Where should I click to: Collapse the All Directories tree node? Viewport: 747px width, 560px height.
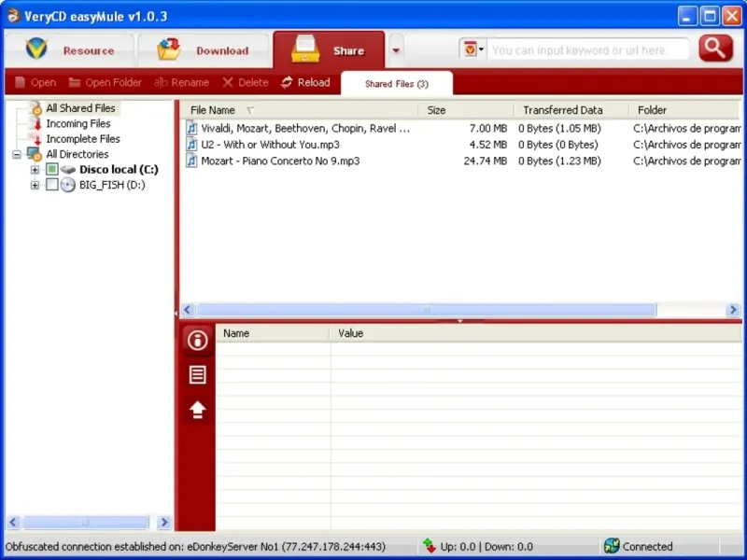tap(17, 154)
